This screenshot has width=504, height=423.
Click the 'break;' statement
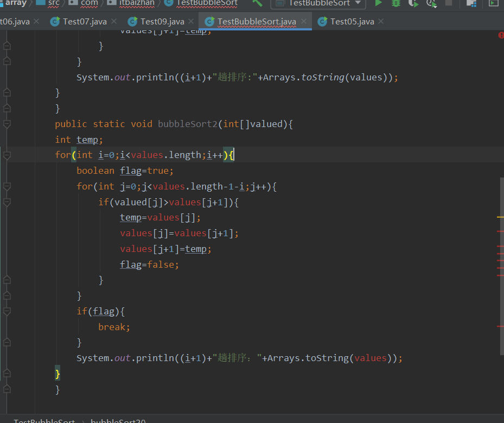click(114, 327)
